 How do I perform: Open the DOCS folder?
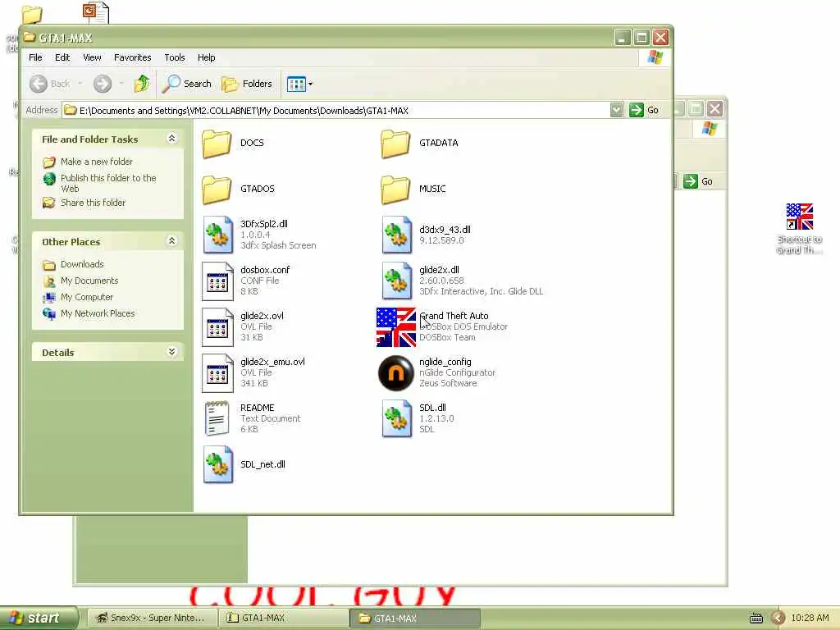(x=217, y=144)
